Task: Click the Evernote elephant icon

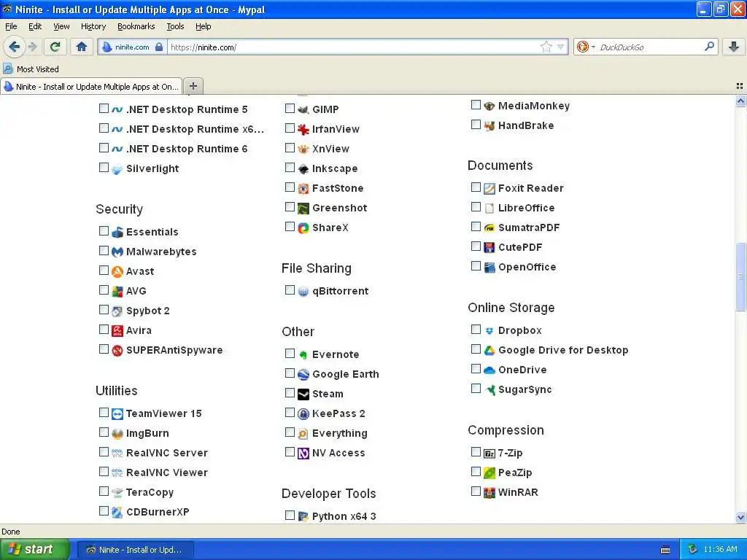Action: (303, 355)
